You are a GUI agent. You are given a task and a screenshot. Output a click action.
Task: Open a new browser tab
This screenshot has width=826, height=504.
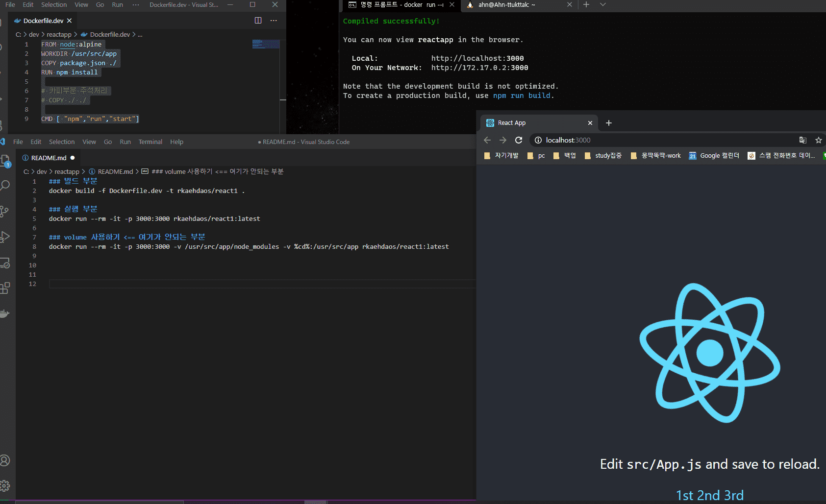point(609,123)
